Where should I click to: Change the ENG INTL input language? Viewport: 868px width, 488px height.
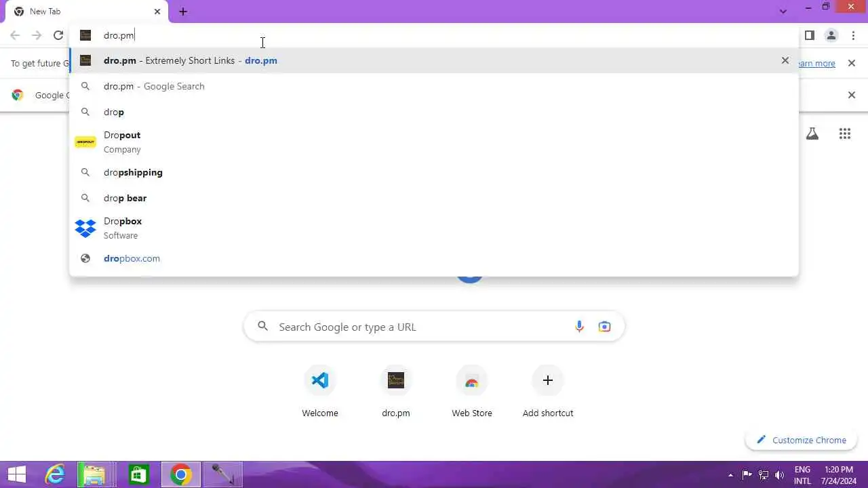click(802, 475)
